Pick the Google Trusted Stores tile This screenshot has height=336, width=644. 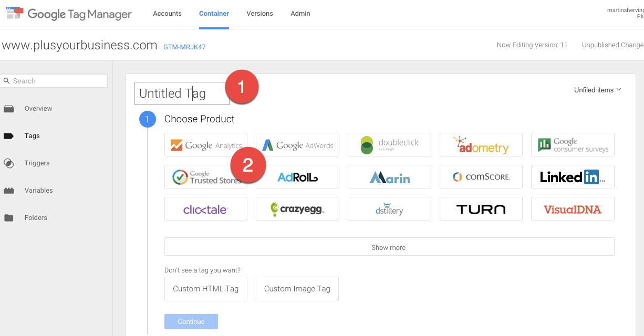pyautogui.click(x=206, y=177)
